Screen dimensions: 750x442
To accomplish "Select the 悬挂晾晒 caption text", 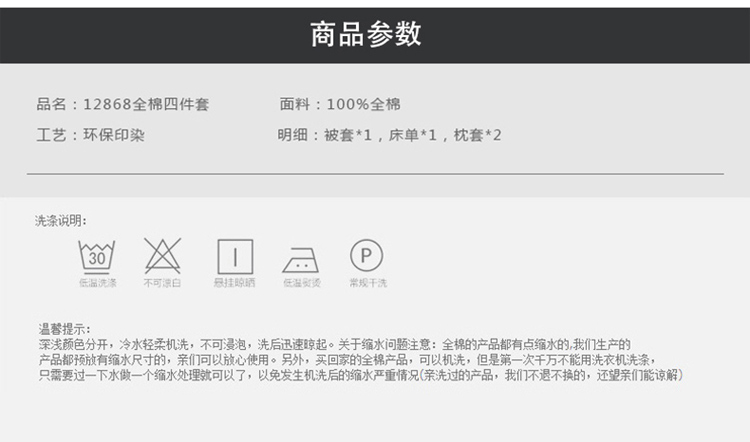I will [x=235, y=283].
